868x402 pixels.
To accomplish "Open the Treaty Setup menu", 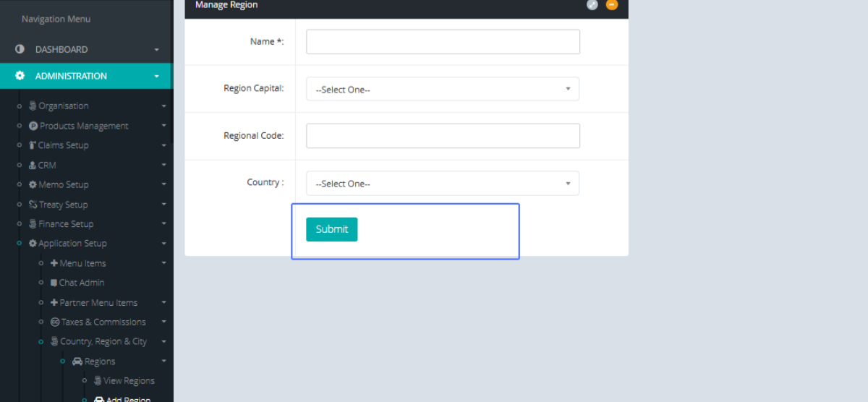I will [x=63, y=205].
